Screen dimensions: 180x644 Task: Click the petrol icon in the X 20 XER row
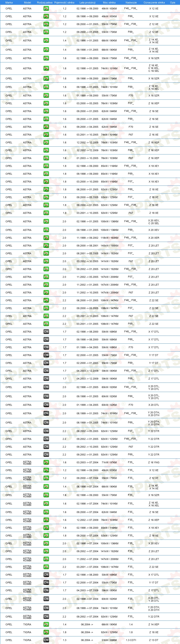46,238
